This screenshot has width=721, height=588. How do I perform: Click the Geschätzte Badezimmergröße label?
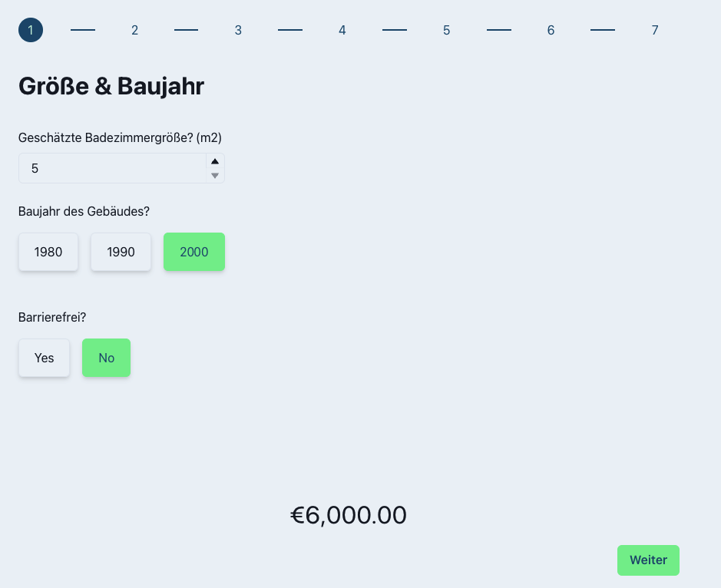click(120, 137)
